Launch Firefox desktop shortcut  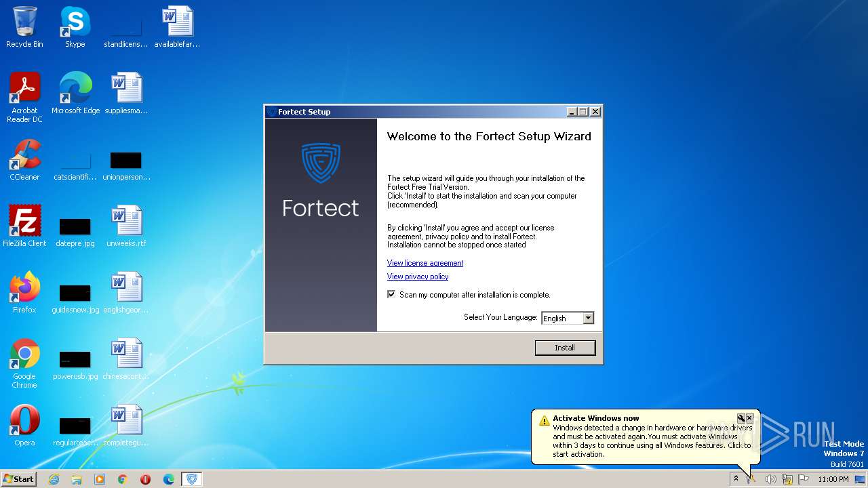24,293
